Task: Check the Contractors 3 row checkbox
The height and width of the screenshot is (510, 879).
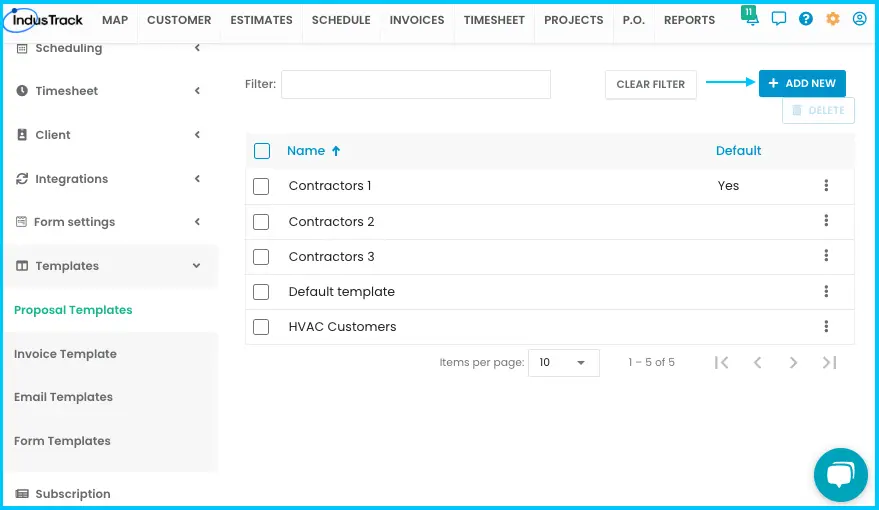Action: 261,257
